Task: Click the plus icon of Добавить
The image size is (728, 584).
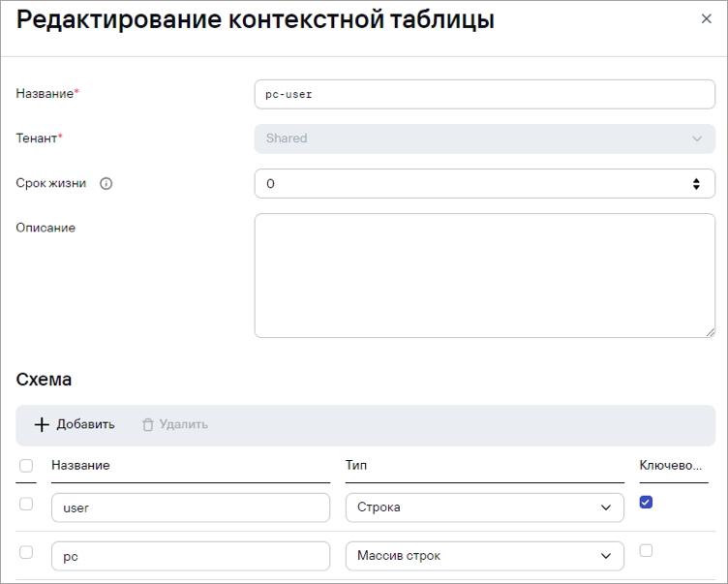Action: [x=42, y=424]
